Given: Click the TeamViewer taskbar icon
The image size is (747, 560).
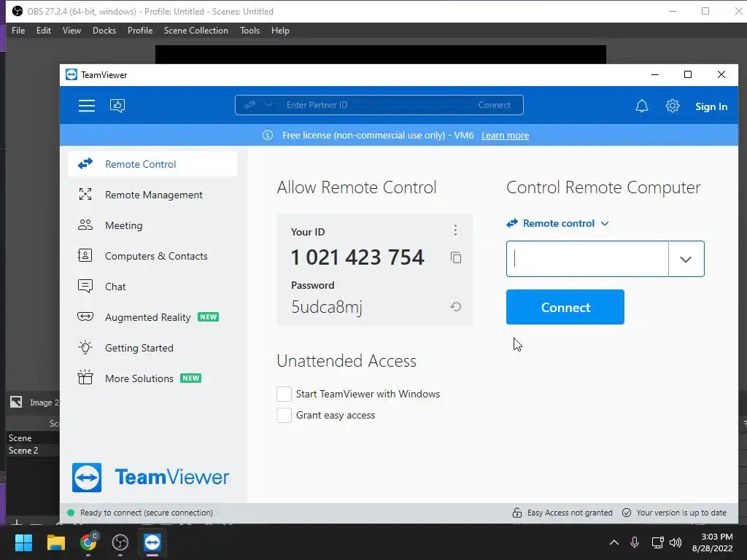Looking at the screenshot, I should click(152, 542).
